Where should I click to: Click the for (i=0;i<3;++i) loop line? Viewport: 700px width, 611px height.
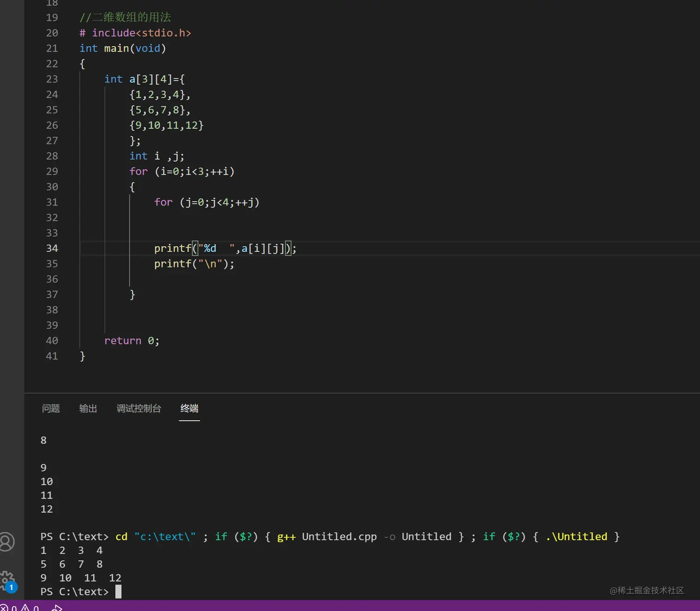(x=182, y=171)
